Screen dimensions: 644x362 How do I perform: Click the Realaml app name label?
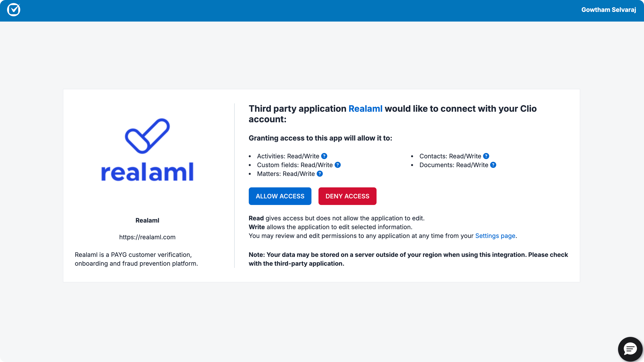coord(147,220)
